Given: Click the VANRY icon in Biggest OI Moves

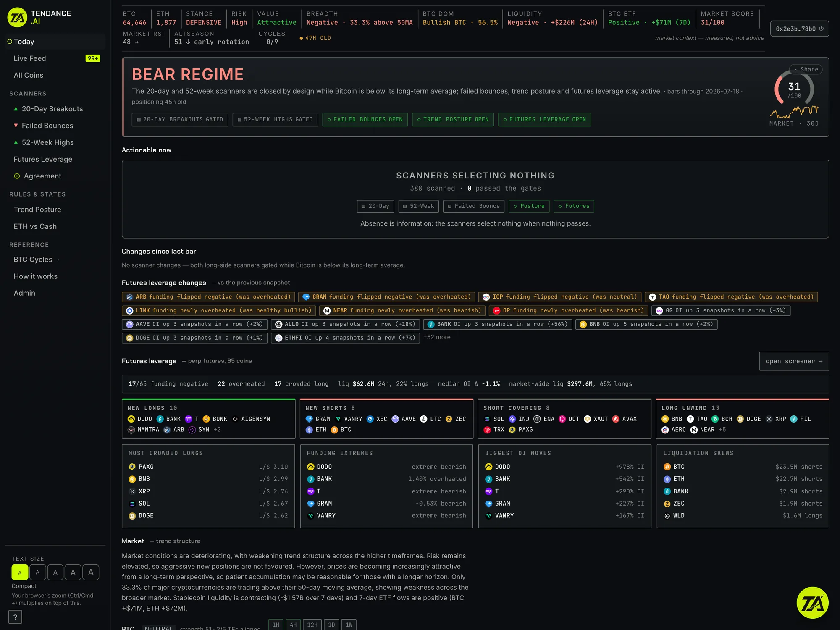Looking at the screenshot, I should pos(489,516).
